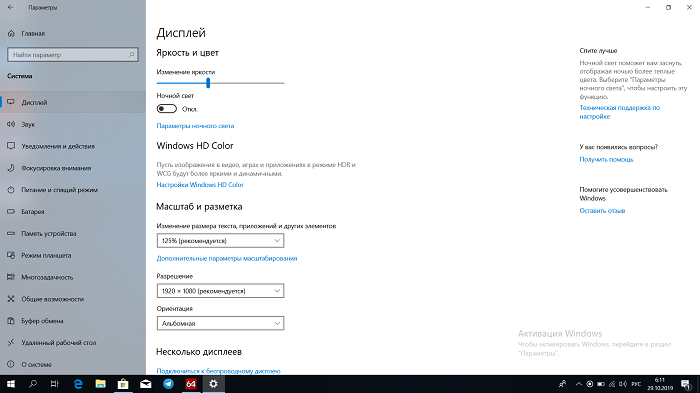This screenshot has width=700, height=393.
Task: Open Параметры ночного света link
Action: point(195,126)
